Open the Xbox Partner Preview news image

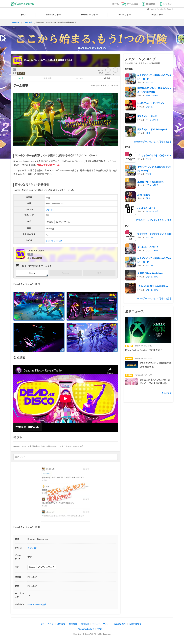click(148, 330)
